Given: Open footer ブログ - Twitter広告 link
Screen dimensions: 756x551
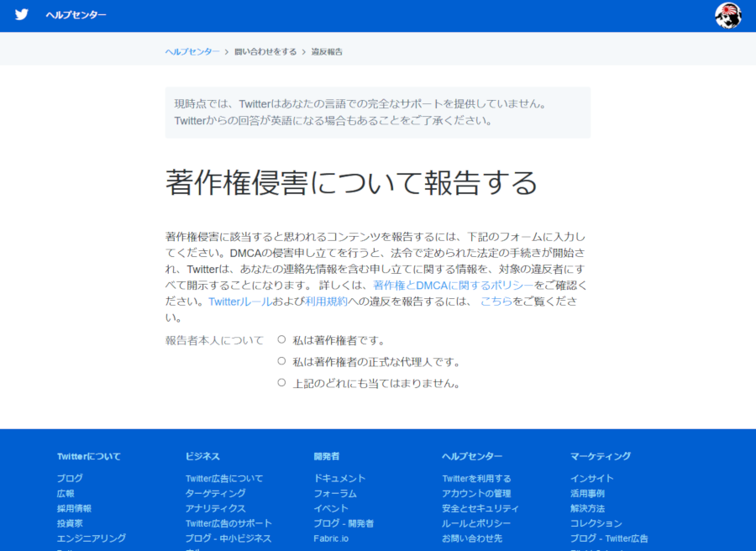Looking at the screenshot, I should pos(610,538).
